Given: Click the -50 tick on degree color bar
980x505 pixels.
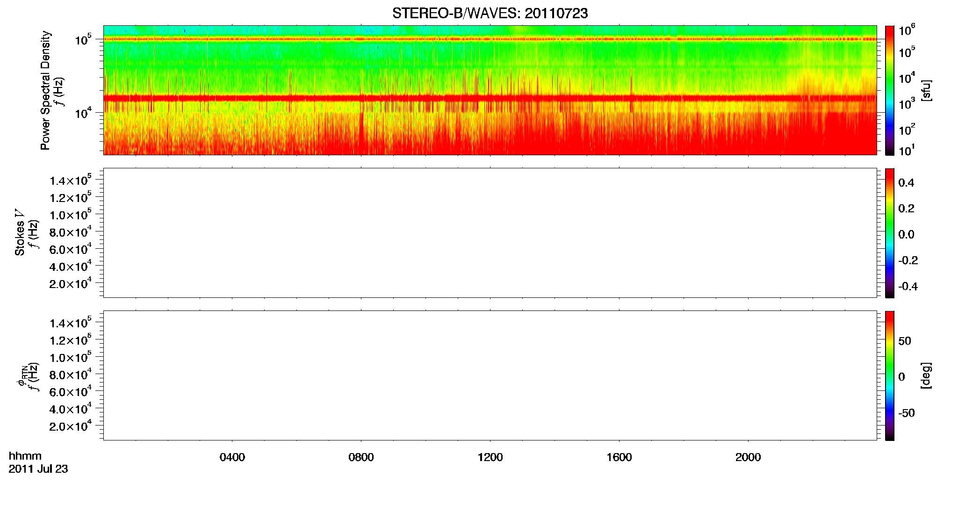Looking at the screenshot, I should click(x=906, y=413).
